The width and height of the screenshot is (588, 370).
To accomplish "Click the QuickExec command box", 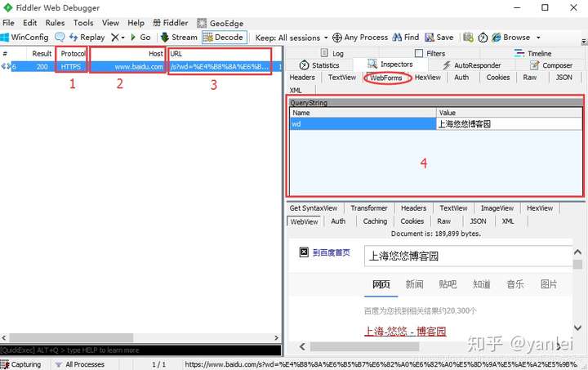I will (x=140, y=350).
